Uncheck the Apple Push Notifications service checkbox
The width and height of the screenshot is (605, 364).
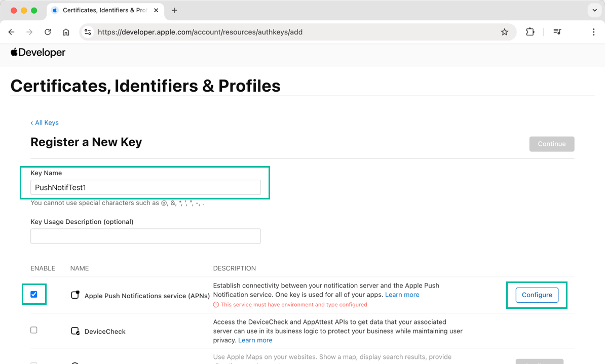(x=34, y=294)
